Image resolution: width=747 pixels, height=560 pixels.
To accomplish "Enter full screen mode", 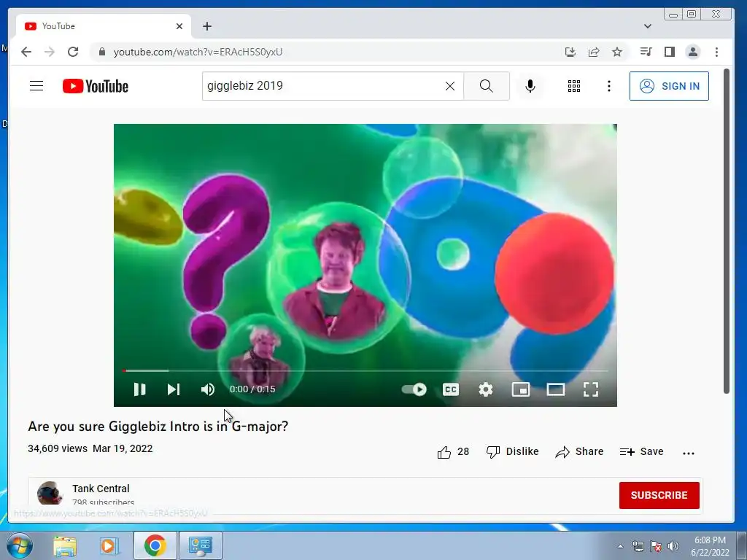I will [x=591, y=389].
